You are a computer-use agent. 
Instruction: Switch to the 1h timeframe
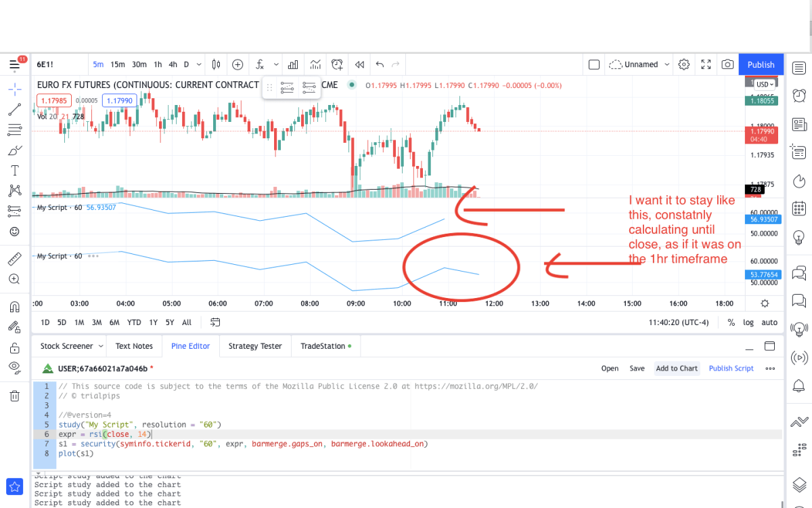pyautogui.click(x=158, y=64)
